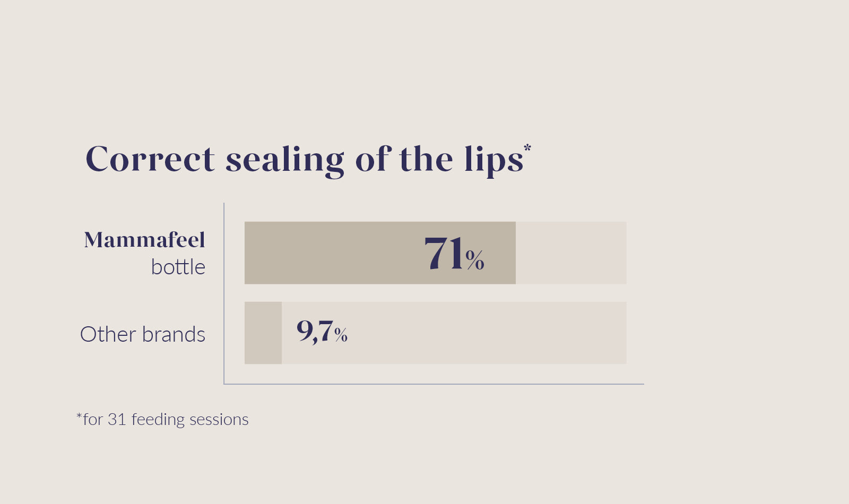This screenshot has height=504, width=849.
Task: Click the "Correct sealing of the lips" title
Action: [304, 159]
